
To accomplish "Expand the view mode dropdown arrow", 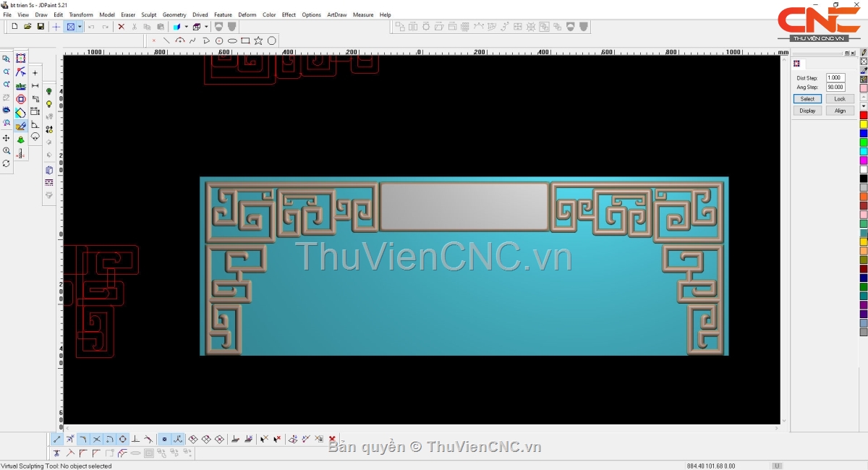I will (x=80, y=27).
